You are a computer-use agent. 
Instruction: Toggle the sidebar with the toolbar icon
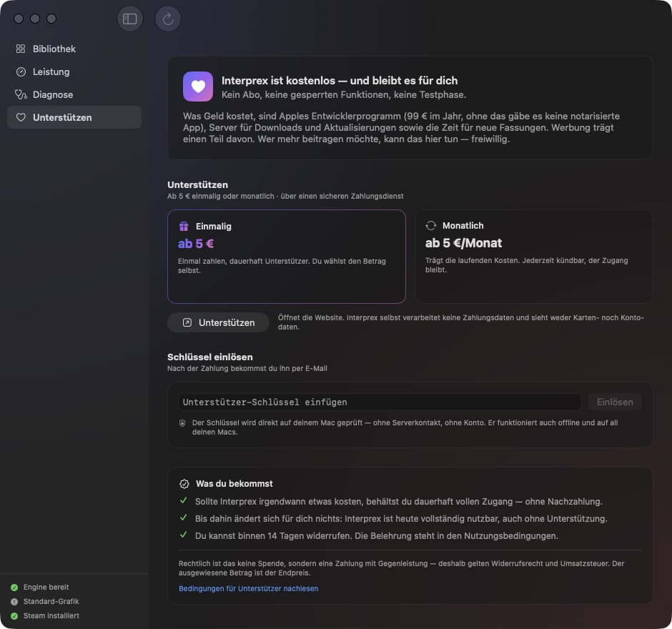[130, 19]
